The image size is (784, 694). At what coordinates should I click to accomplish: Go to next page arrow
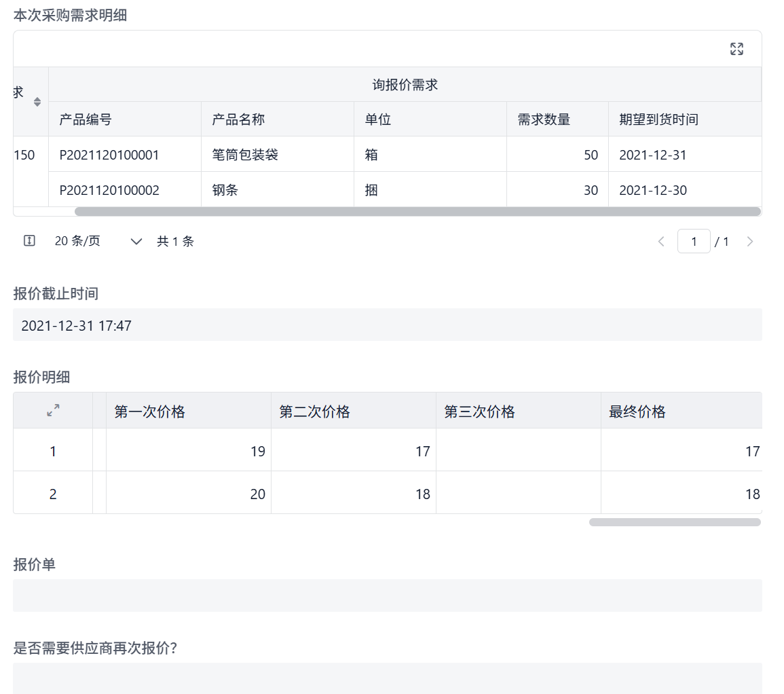pos(749,242)
